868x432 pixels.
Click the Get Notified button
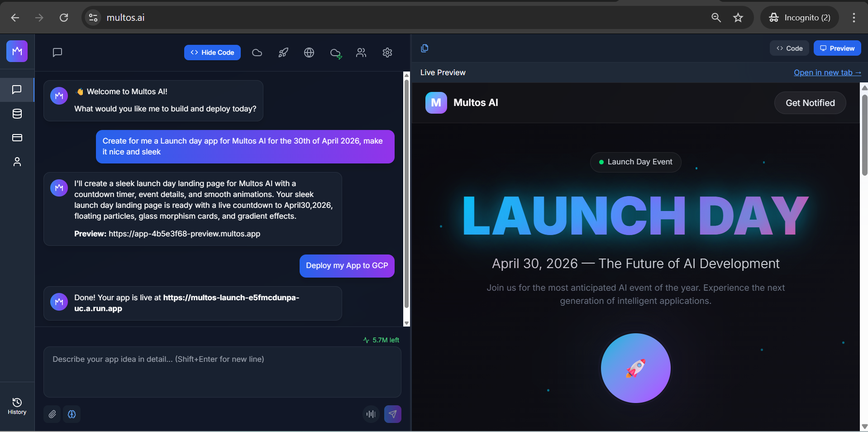click(810, 103)
